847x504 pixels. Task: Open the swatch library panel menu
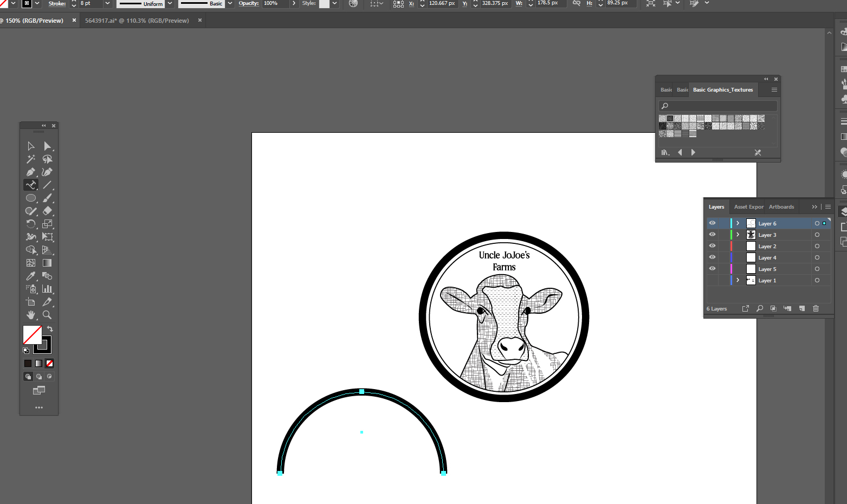click(x=774, y=90)
